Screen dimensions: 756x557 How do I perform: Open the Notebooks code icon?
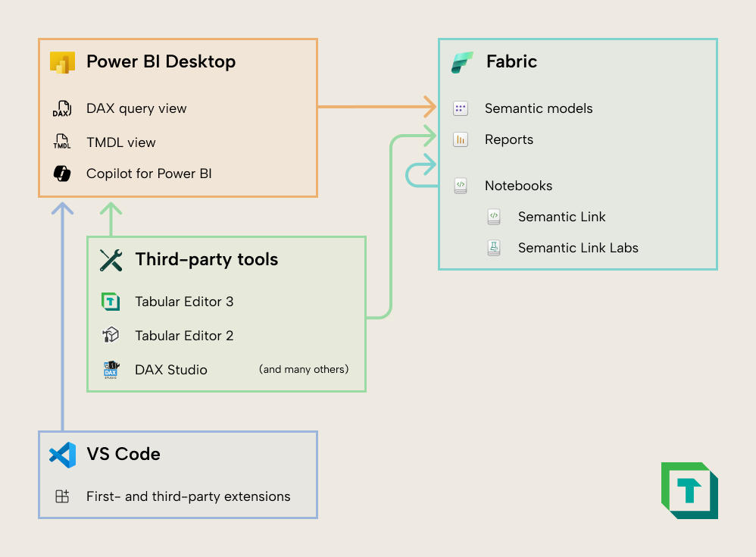point(460,186)
